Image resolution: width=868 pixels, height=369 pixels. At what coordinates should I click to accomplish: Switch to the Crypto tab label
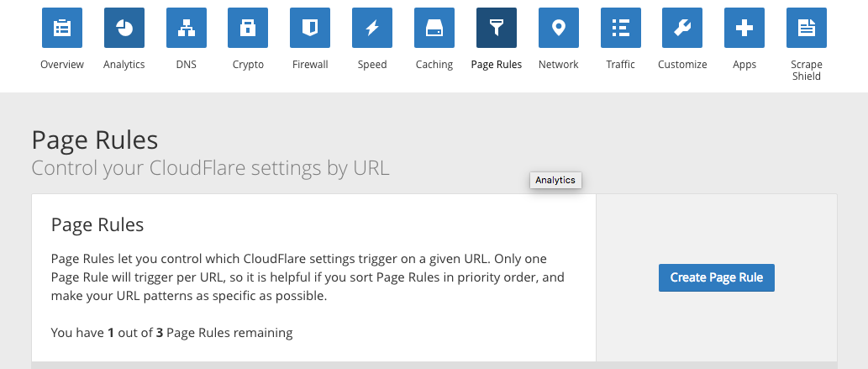(248, 65)
